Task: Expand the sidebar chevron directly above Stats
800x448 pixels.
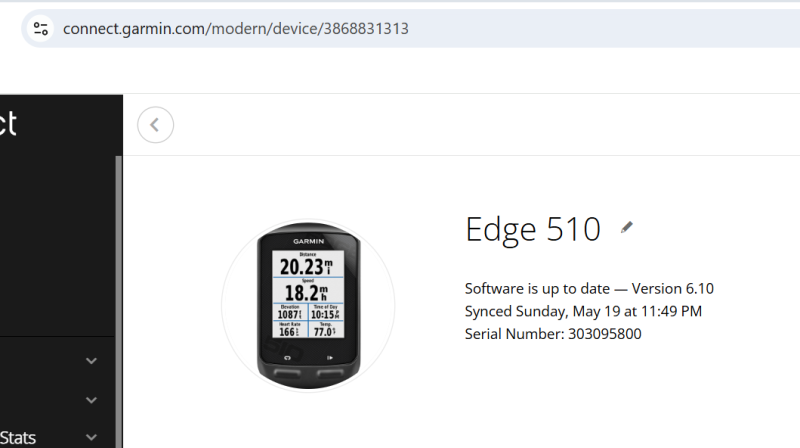Action: [x=91, y=400]
